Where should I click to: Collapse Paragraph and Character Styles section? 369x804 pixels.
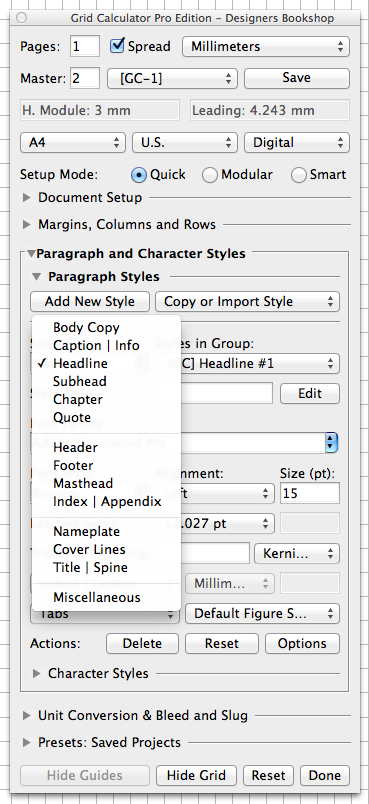(x=31, y=254)
